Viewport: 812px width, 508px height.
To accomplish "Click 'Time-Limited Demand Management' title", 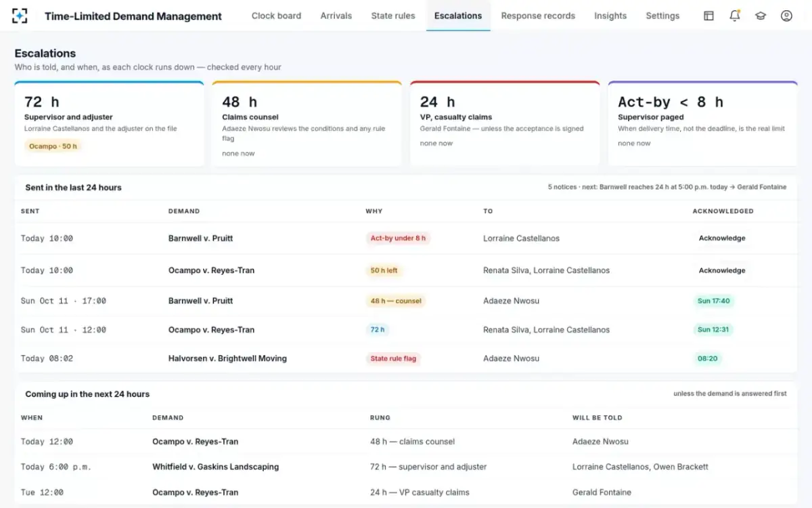I will tap(133, 16).
